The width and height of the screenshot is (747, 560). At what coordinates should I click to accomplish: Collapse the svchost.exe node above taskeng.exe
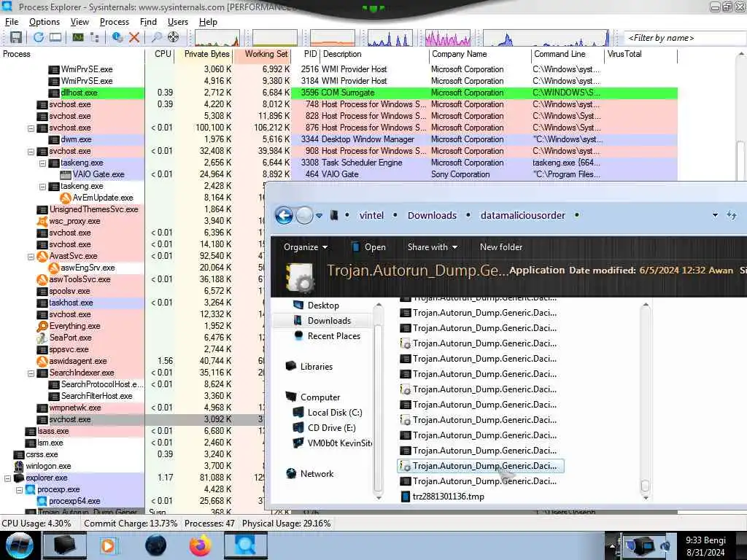tap(31, 152)
